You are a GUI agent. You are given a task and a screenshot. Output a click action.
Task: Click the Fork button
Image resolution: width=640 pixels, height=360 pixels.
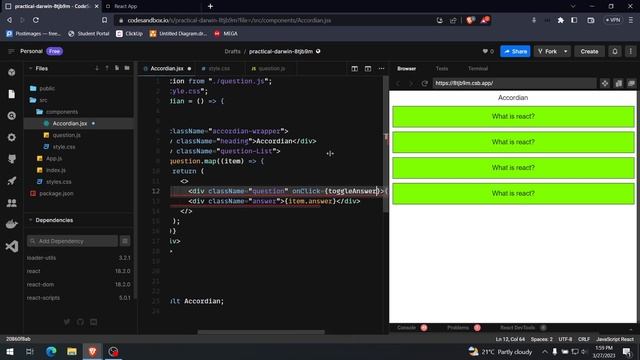[547, 51]
